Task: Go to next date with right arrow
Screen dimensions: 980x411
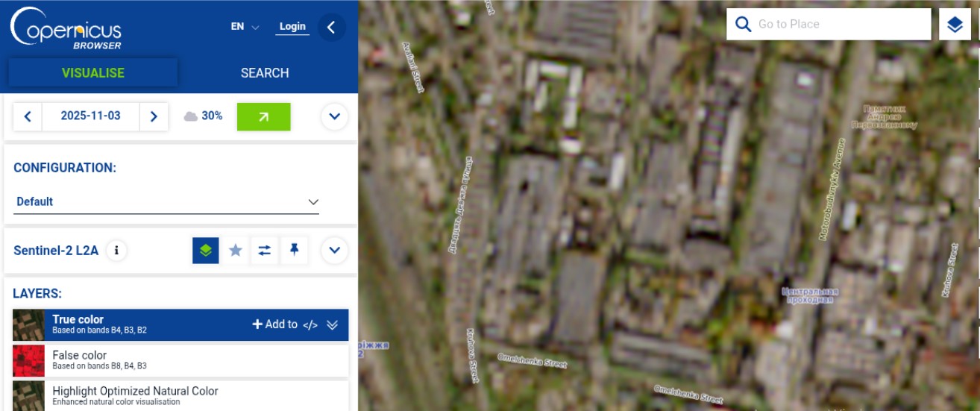Action: coord(154,116)
